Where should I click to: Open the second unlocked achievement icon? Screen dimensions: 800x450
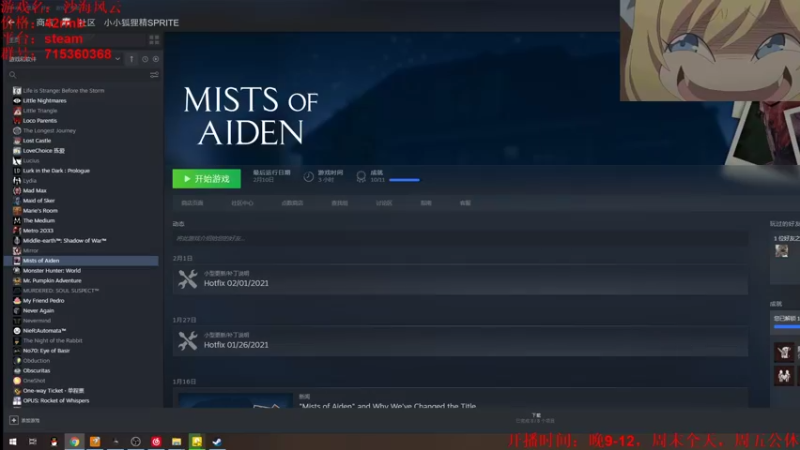point(784,376)
